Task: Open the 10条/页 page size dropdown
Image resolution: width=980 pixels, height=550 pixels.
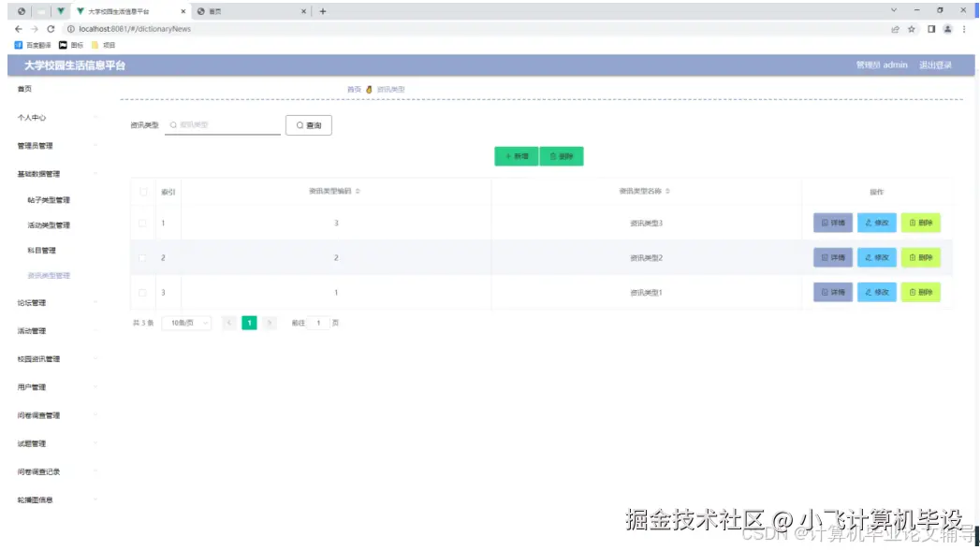Action: (186, 323)
